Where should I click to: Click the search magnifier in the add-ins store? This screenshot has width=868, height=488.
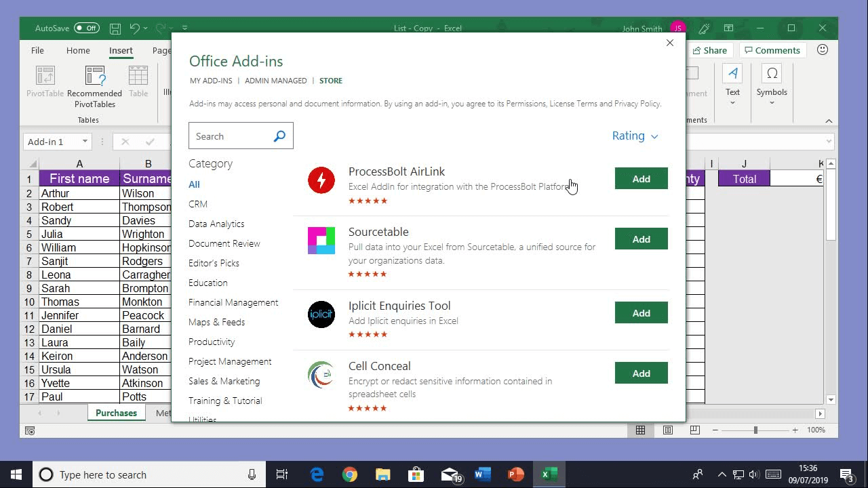[x=279, y=136]
